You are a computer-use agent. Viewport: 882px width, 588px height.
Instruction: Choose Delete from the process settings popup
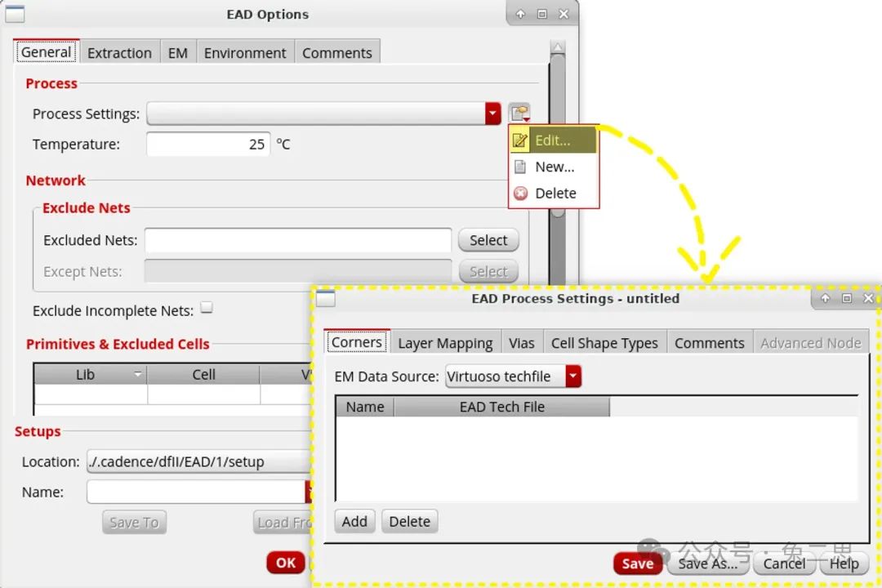coord(555,194)
